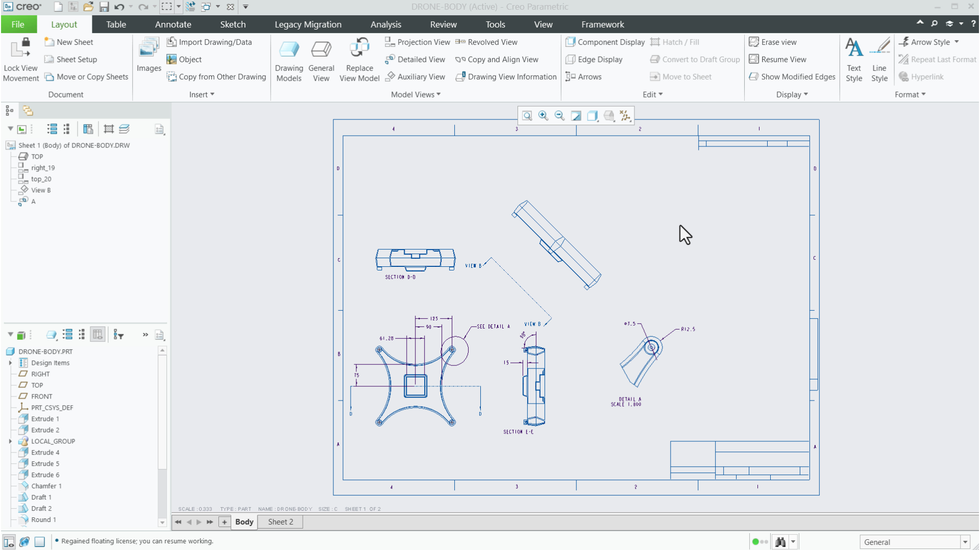Open the Folder Browser tab icon
The height and width of the screenshot is (550, 980).
pos(28,110)
